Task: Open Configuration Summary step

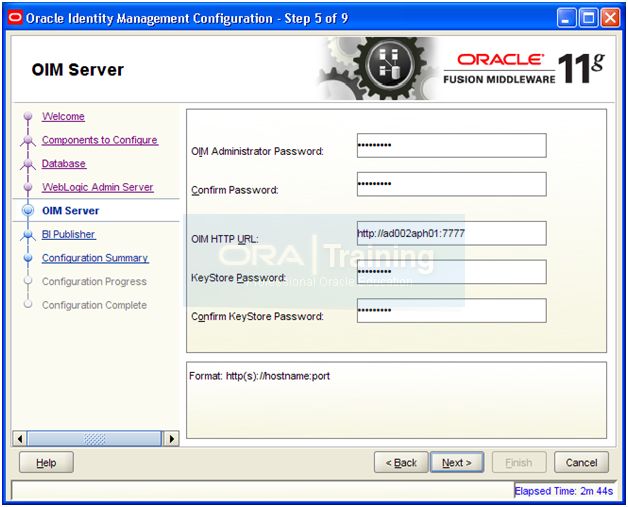Action: 95,258
